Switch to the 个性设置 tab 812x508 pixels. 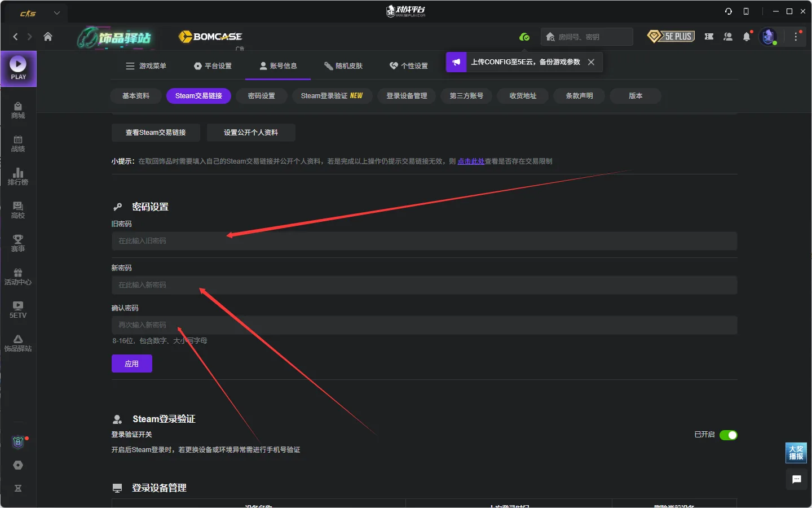[409, 66]
